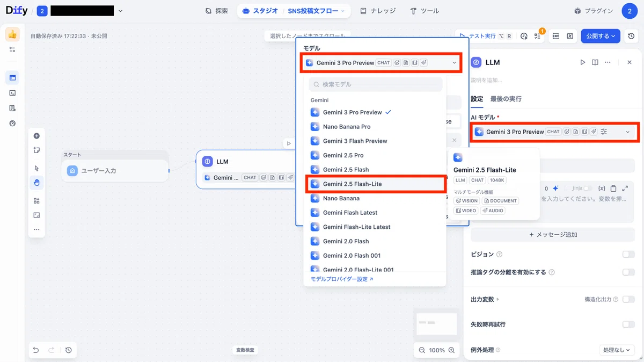The height and width of the screenshot is (362, 644).
Task: Click zoom in magnifier icon
Action: pos(451,350)
